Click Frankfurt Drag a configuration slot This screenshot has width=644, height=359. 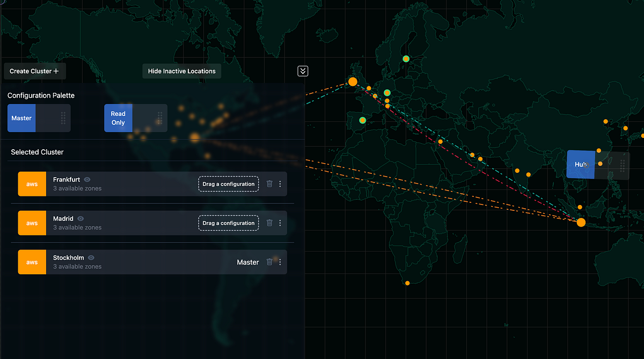point(229,184)
